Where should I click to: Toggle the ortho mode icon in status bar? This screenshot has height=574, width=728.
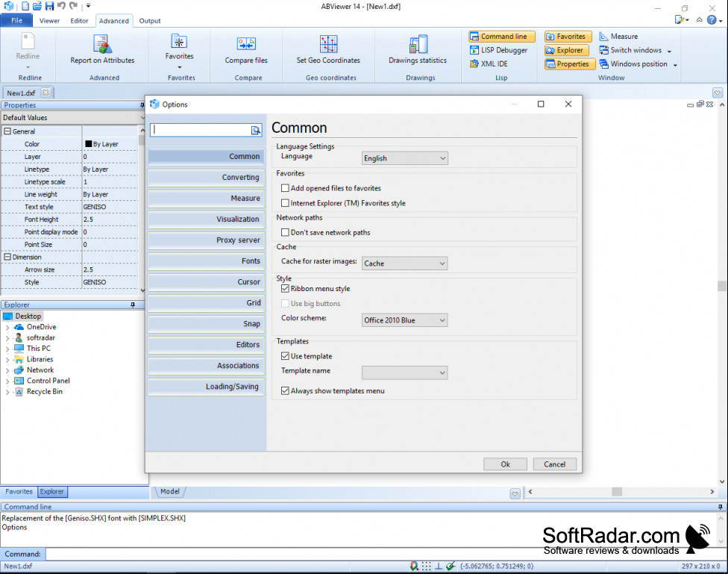pos(439,566)
